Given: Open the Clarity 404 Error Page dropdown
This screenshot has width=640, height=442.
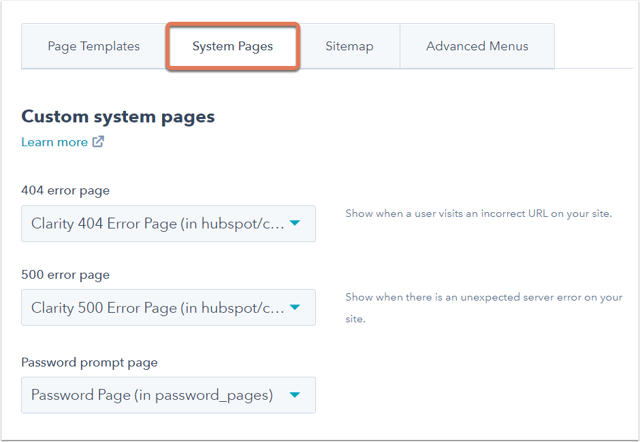Looking at the screenshot, I should (x=168, y=224).
